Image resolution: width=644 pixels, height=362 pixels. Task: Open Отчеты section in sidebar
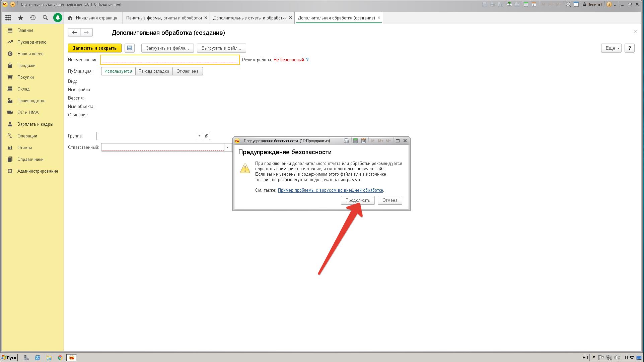pyautogui.click(x=32, y=147)
